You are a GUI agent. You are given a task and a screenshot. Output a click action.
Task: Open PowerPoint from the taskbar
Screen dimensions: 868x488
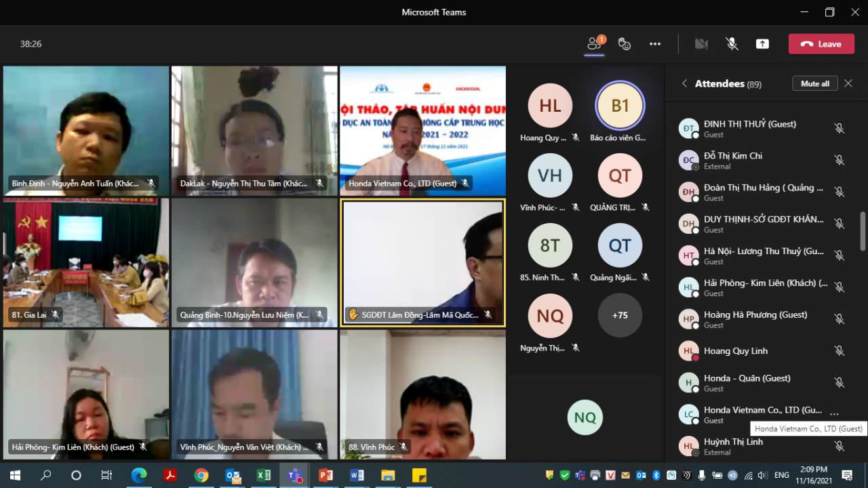coord(325,475)
